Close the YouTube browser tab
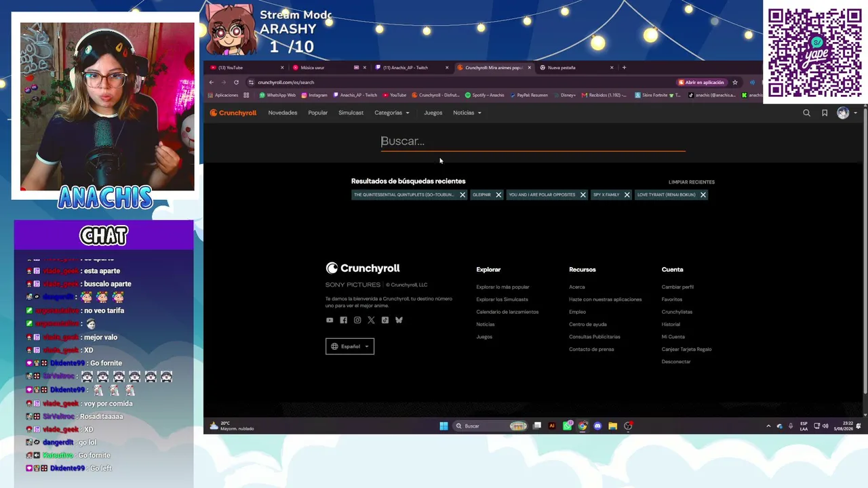The height and width of the screenshot is (488, 868). (282, 68)
